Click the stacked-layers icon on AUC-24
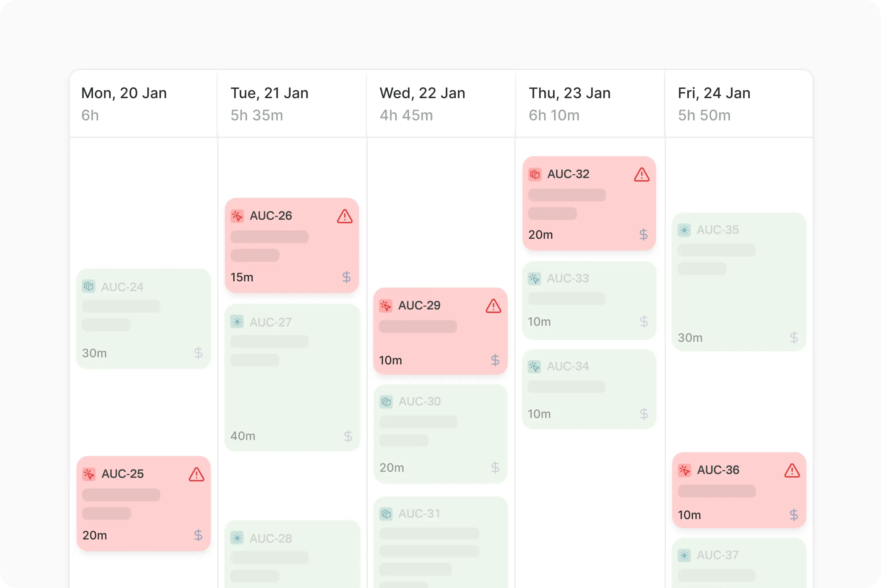Viewport: 881px width, 588px height. [x=89, y=286]
